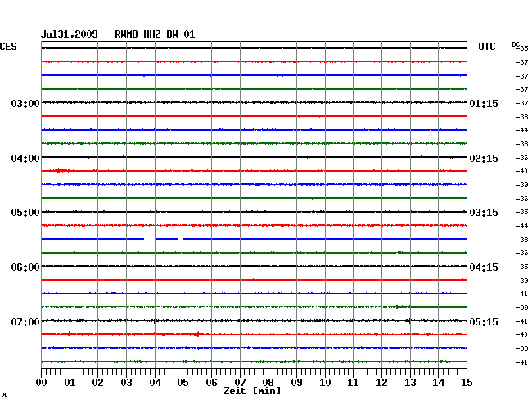Click minute tick label 12
The width and height of the screenshot is (532, 404).
381,383
